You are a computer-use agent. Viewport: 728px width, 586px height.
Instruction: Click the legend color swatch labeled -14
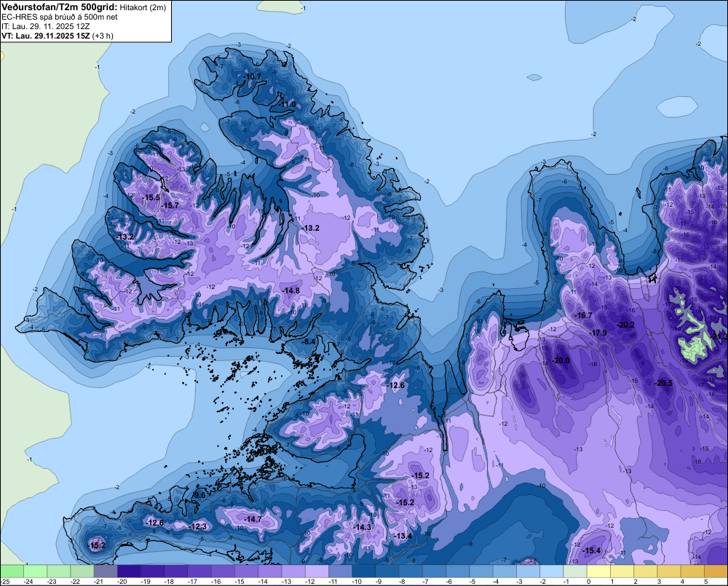270,571
